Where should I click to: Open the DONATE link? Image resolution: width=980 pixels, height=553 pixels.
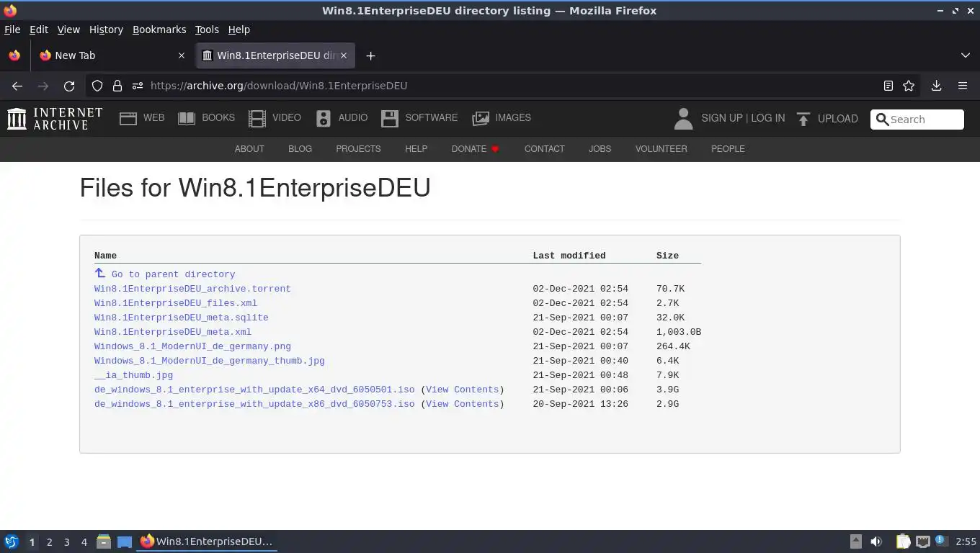(476, 149)
